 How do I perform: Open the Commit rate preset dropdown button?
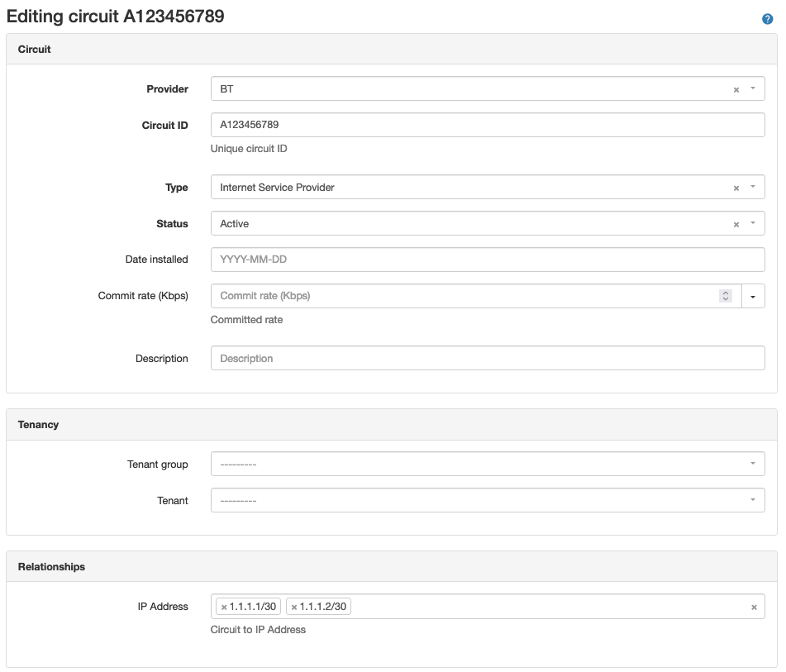coord(753,297)
